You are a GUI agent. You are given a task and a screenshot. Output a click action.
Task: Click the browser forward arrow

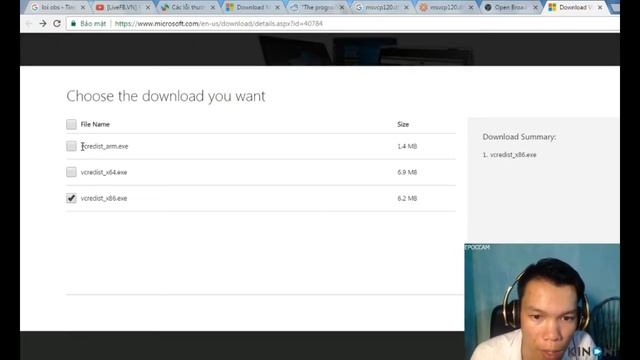[43, 24]
